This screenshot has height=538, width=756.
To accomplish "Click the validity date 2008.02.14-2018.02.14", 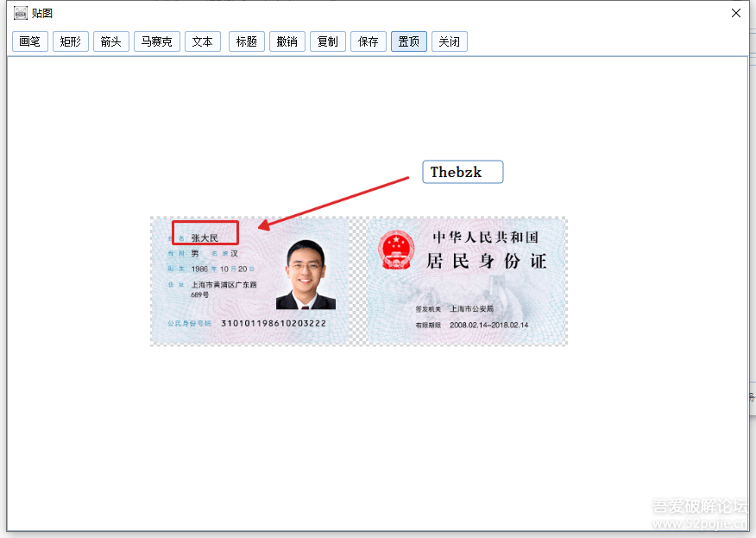I will (488, 326).
